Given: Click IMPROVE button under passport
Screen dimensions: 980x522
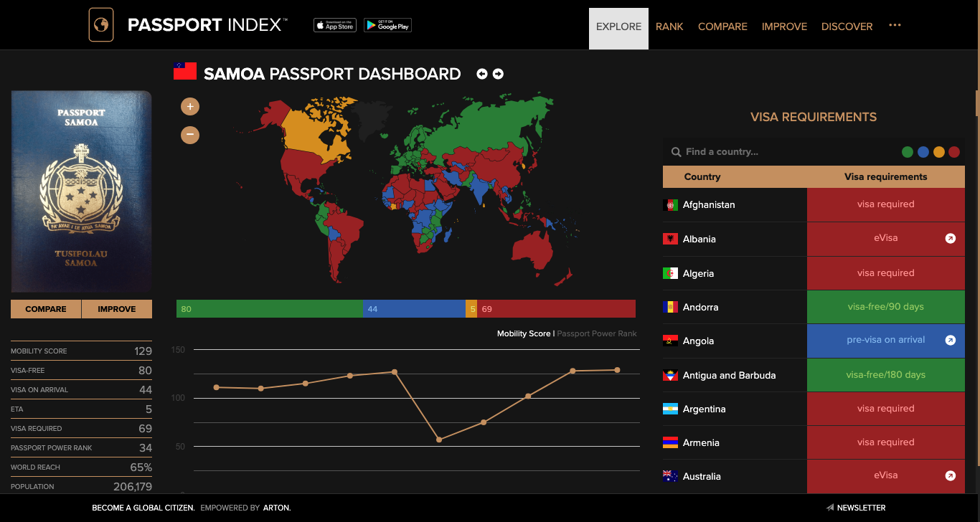Looking at the screenshot, I should point(117,309).
